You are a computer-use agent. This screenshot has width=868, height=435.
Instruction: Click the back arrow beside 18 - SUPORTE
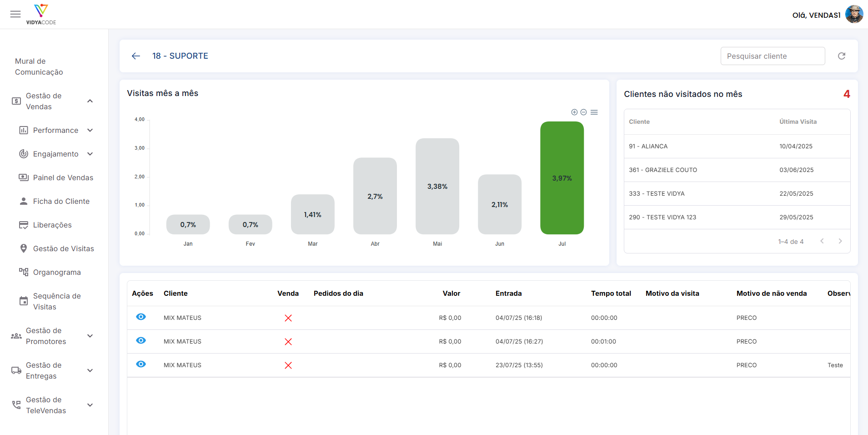(135, 56)
